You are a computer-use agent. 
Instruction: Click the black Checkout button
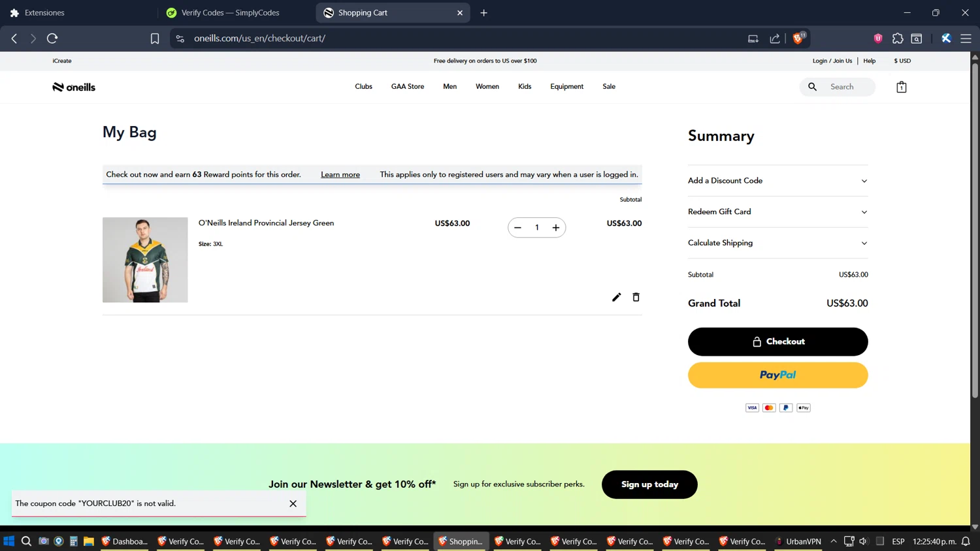click(x=777, y=341)
